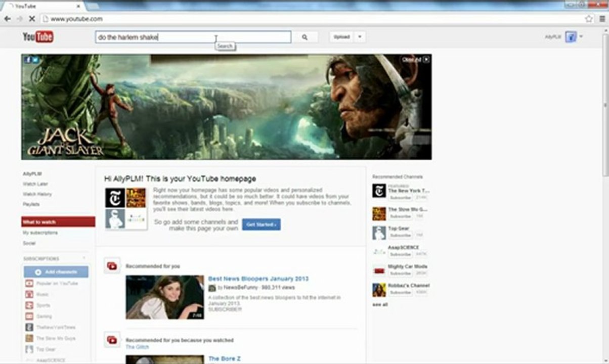Click Top Gear sidebar channel icon
The height and width of the screenshot is (364, 609).
pyautogui.click(x=29, y=349)
